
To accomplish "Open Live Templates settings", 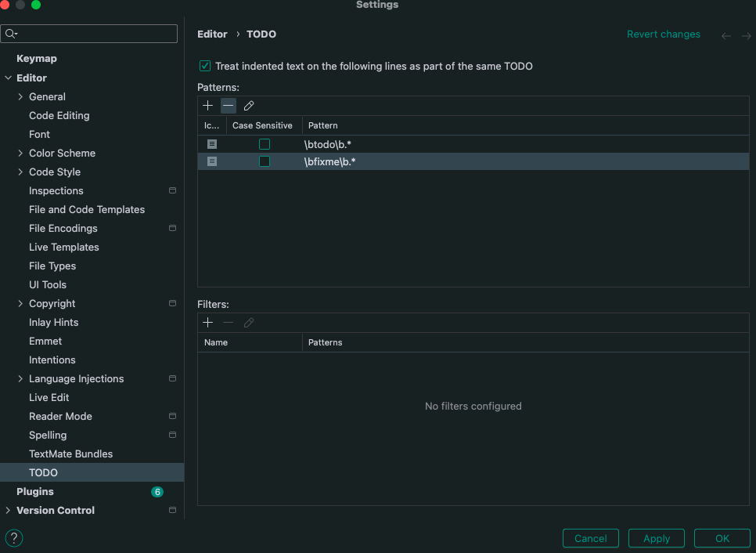I will pyautogui.click(x=64, y=247).
